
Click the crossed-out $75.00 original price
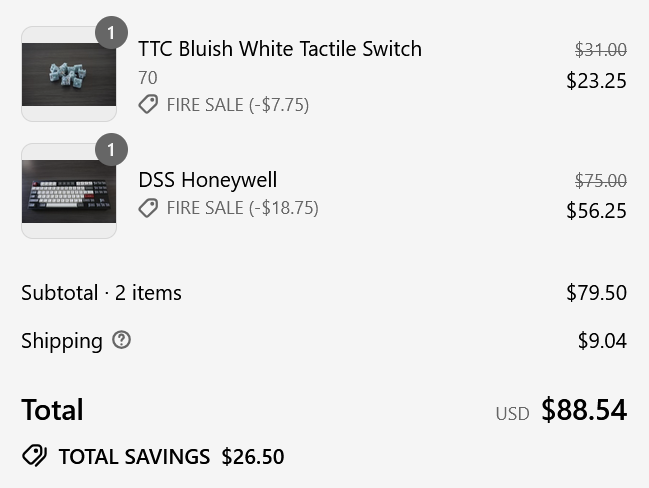(600, 181)
